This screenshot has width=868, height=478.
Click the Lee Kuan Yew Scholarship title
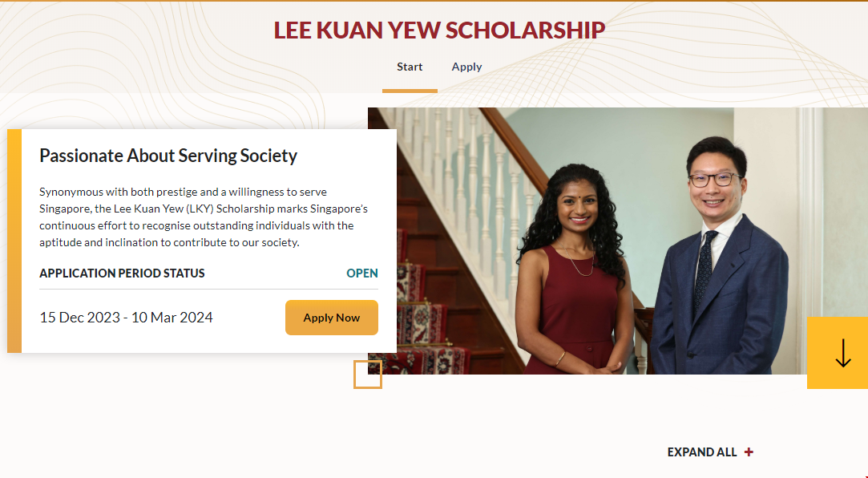tap(439, 30)
